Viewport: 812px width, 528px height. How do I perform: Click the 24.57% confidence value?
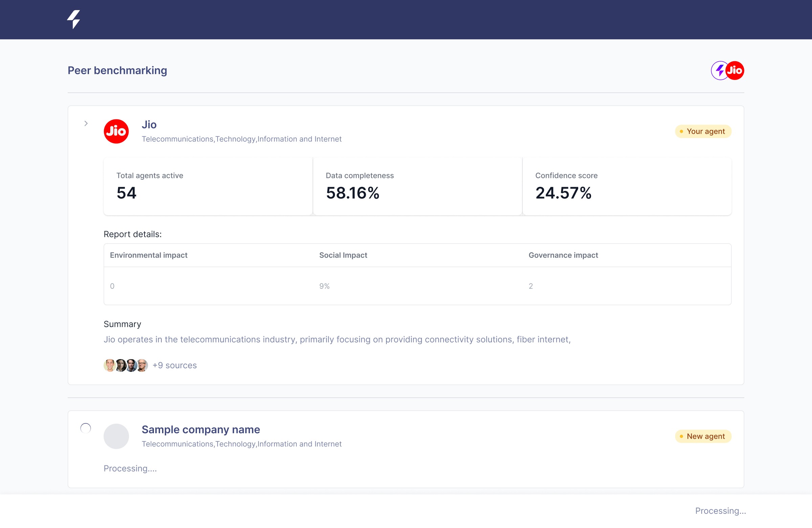tap(563, 193)
